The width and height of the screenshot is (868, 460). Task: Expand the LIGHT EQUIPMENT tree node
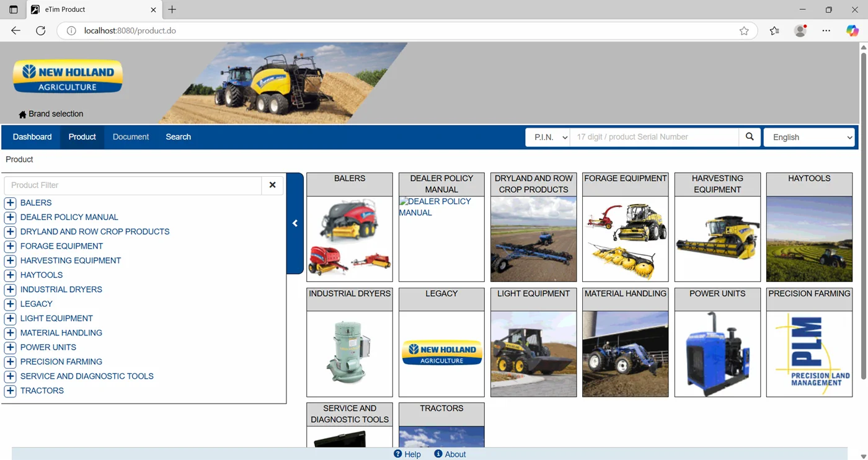click(10, 319)
